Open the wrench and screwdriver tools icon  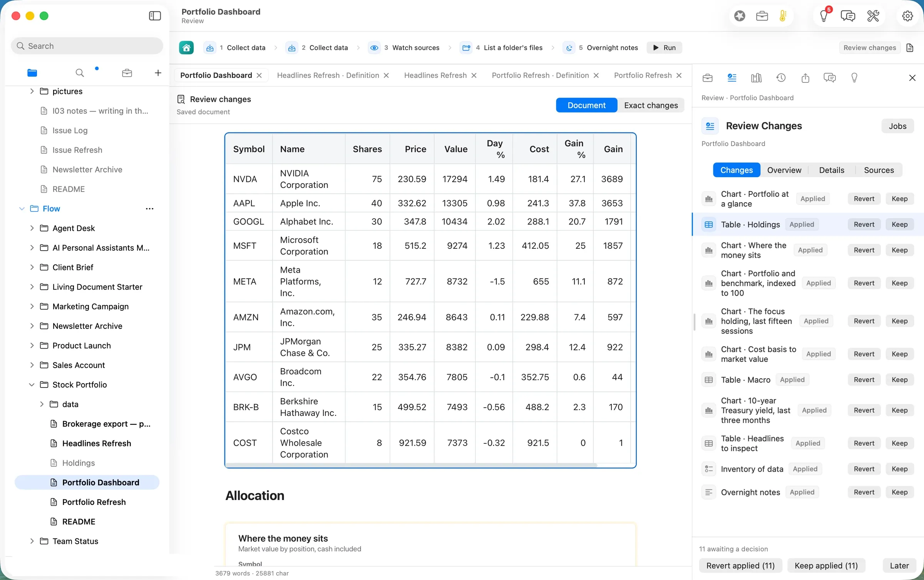873,16
